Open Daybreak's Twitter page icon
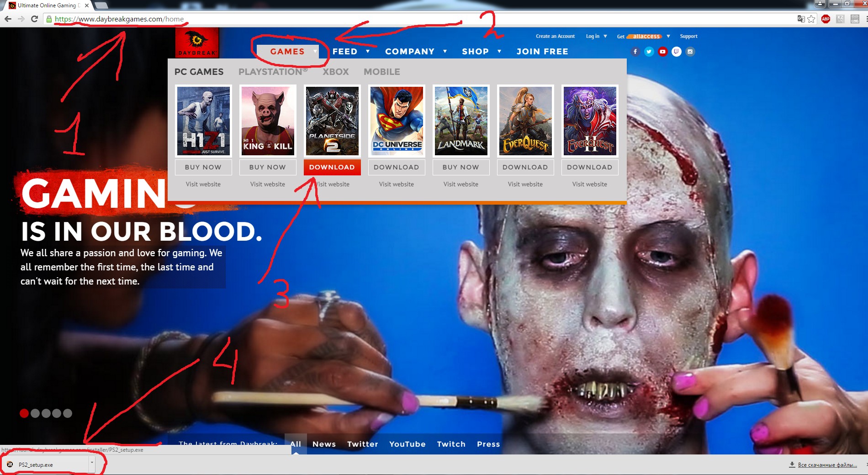 (649, 52)
